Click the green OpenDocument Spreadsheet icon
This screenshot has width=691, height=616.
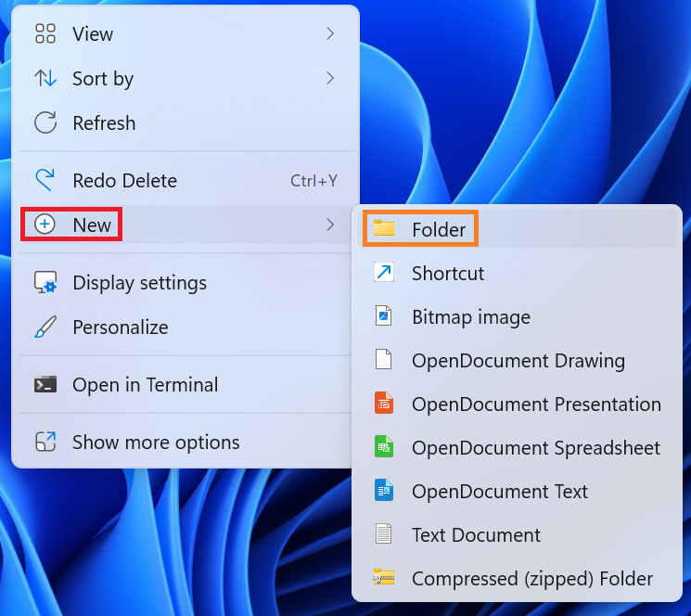coord(383,446)
